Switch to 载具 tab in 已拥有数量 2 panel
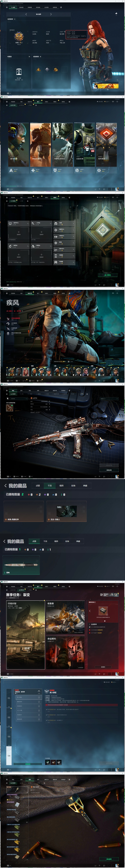Screen dimensions: 125x868 pyautogui.click(x=61, y=486)
